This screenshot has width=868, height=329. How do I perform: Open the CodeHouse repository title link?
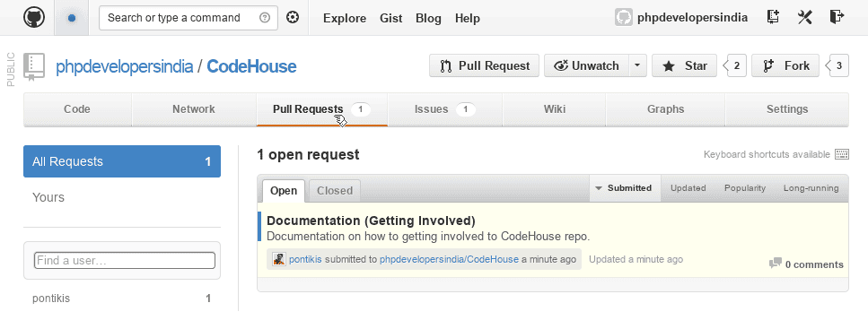point(251,67)
